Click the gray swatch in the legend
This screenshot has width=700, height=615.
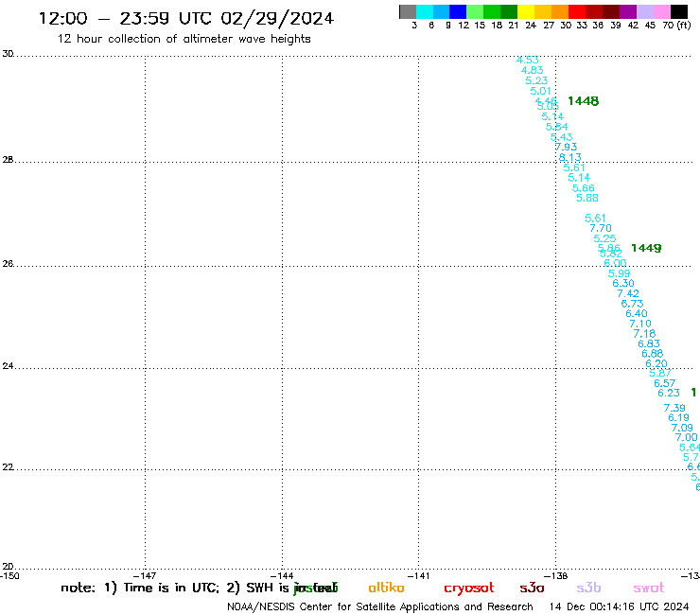408,11
